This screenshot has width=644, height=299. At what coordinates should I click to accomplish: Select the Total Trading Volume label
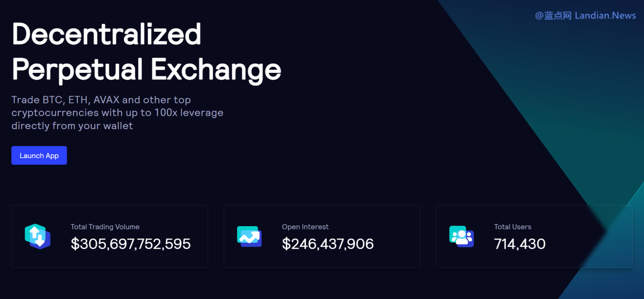tap(105, 227)
